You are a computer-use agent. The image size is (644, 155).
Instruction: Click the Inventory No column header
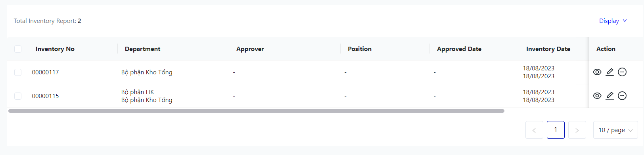point(55,49)
